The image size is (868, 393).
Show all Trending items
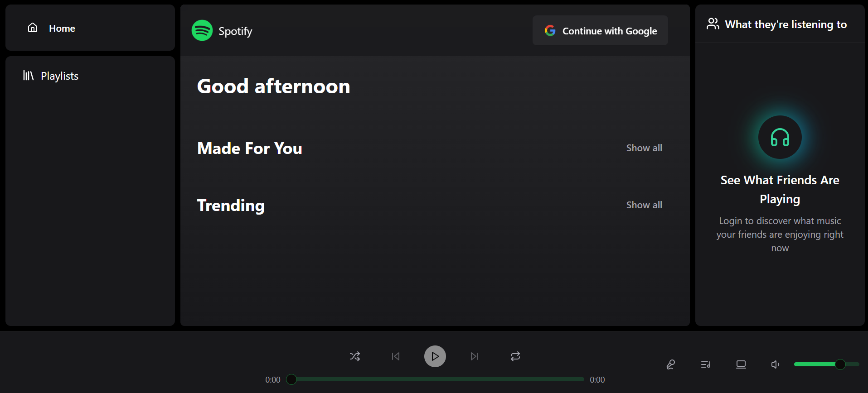[x=644, y=205]
